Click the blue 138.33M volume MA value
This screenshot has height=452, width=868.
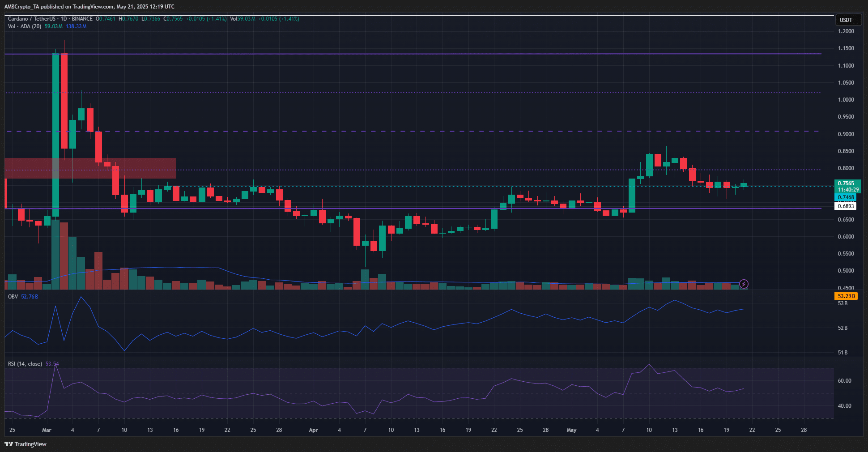pos(76,26)
